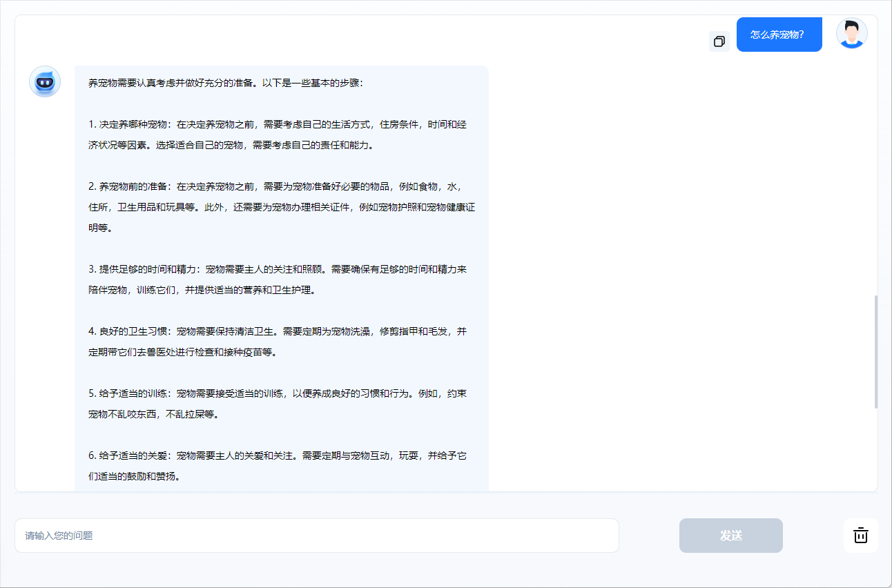Viewport: 892px width, 588px height.
Task: Click step 6 text 给予适当的关爱
Action: click(133, 456)
